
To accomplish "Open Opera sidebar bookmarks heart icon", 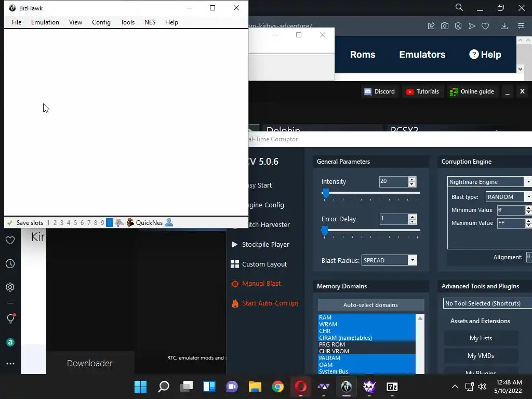I will click(x=10, y=240).
